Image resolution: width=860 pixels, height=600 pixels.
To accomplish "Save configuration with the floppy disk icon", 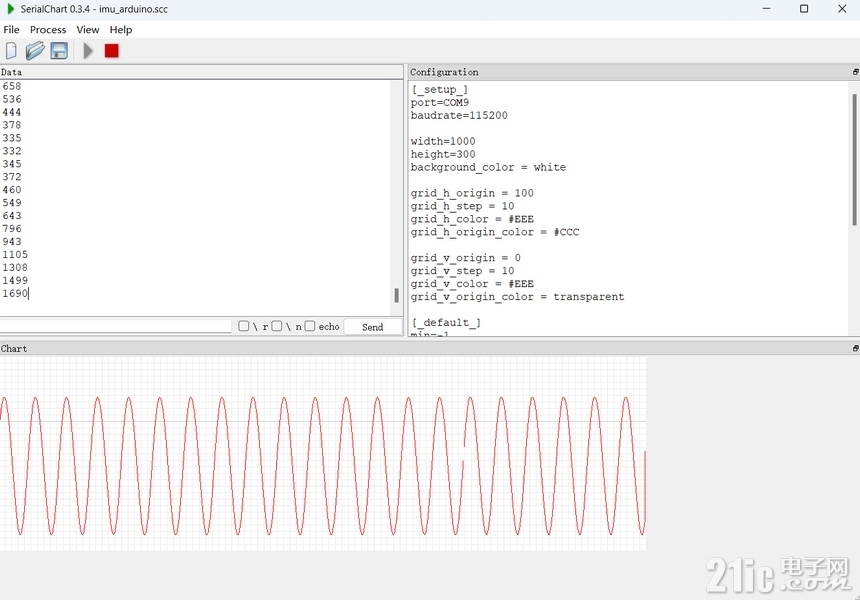I will tap(59, 51).
